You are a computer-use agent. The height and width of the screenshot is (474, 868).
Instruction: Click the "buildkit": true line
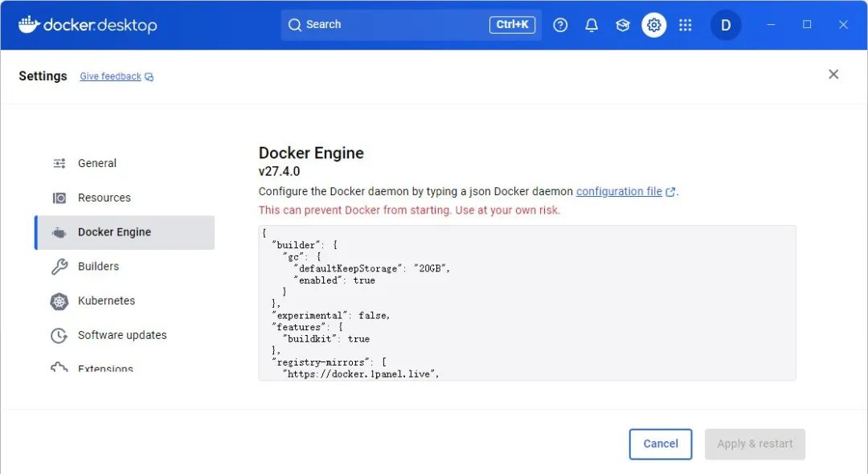pos(325,339)
